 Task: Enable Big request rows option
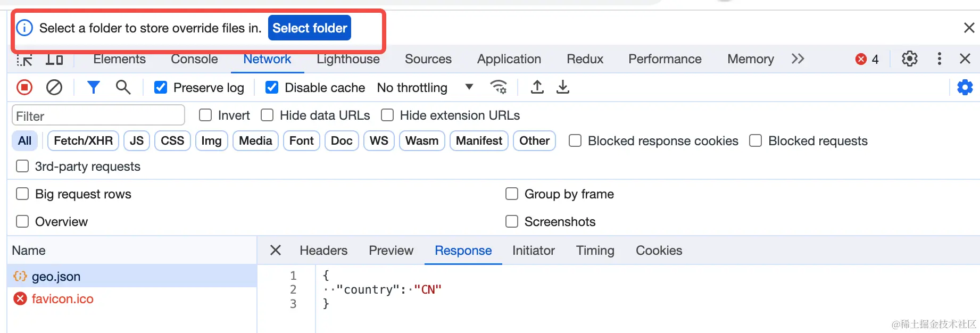coord(22,194)
